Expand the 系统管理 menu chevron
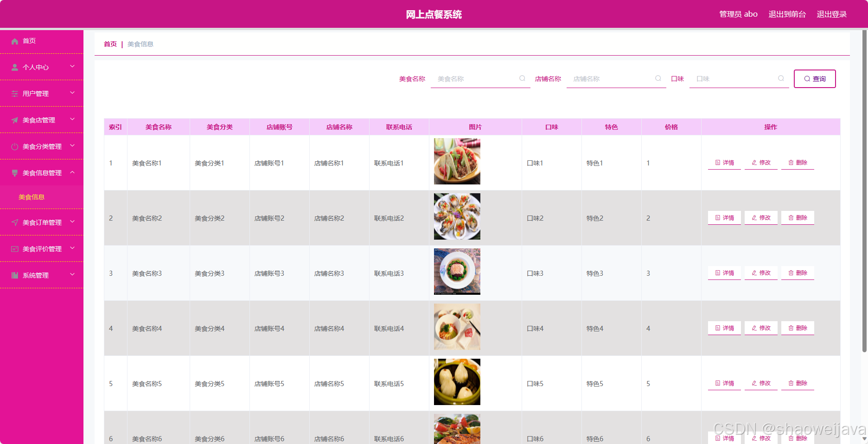 (x=72, y=274)
